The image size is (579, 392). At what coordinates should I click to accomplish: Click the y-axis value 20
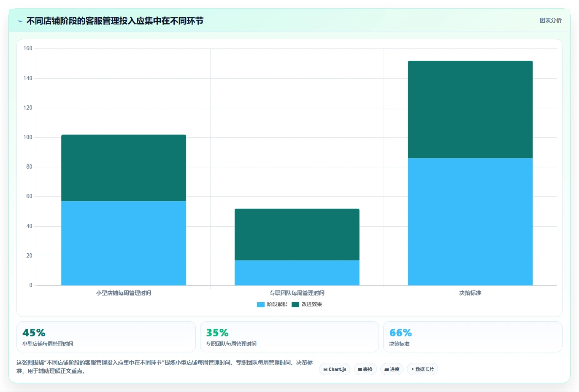[29, 256]
